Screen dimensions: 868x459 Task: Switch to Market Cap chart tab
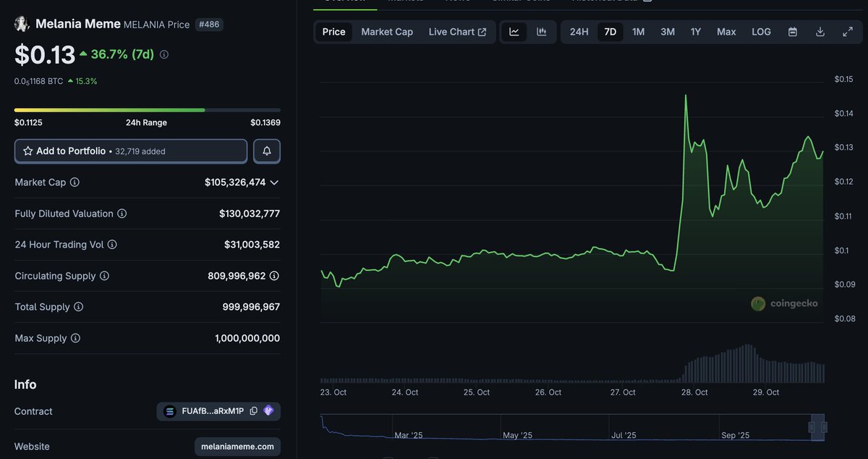coord(387,32)
